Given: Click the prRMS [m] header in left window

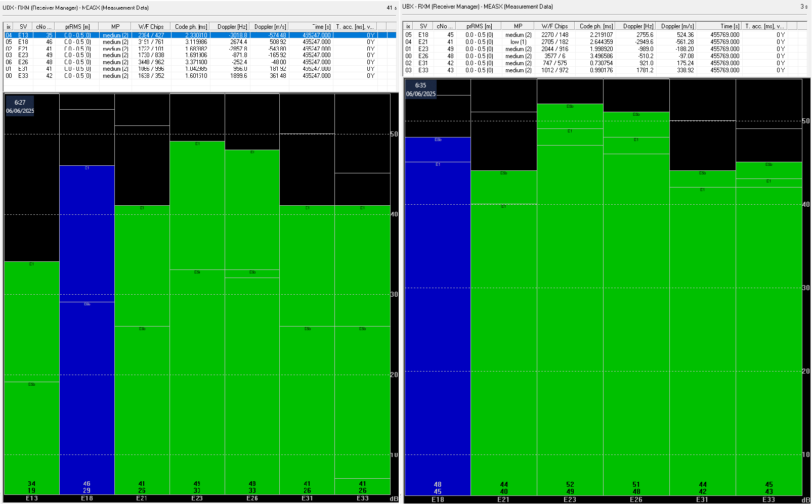Looking at the screenshot, I should pyautogui.click(x=77, y=27).
